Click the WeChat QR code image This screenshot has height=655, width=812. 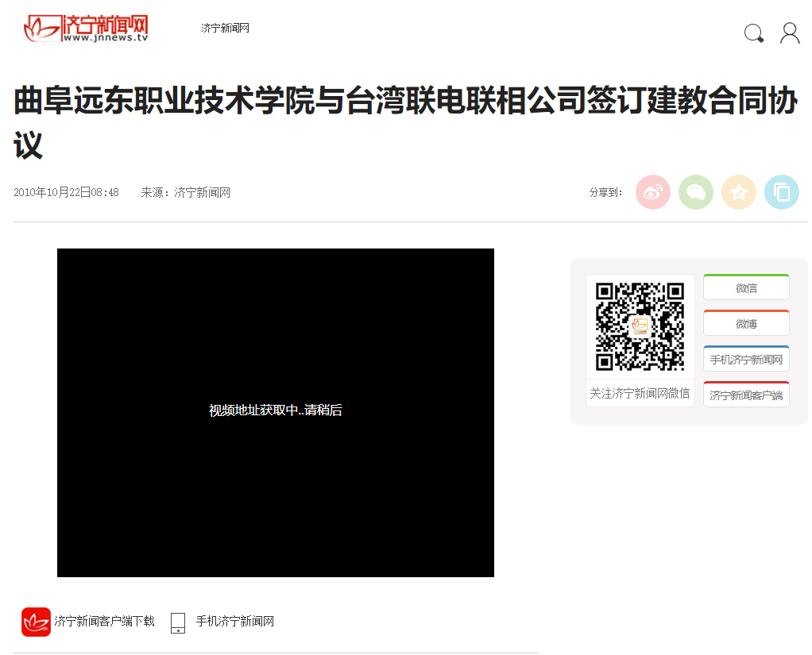(640, 326)
